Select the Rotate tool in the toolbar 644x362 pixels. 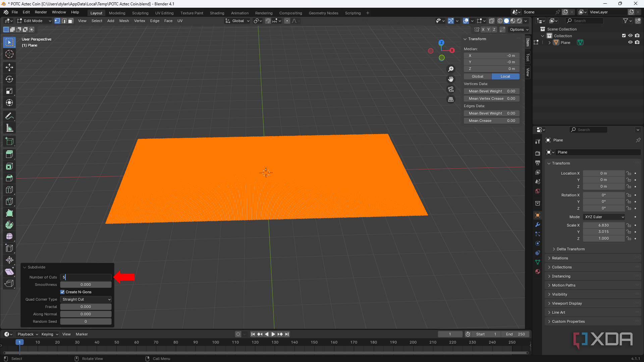tap(9, 79)
